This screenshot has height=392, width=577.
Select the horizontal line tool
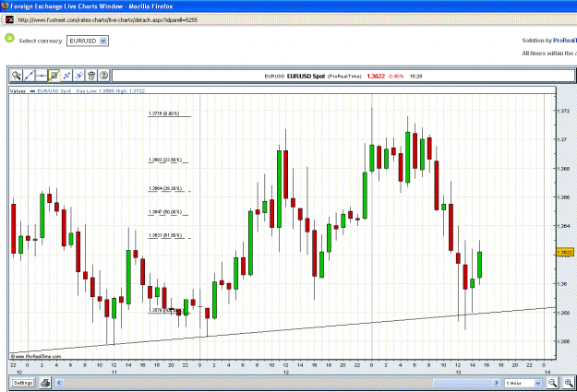coord(42,76)
